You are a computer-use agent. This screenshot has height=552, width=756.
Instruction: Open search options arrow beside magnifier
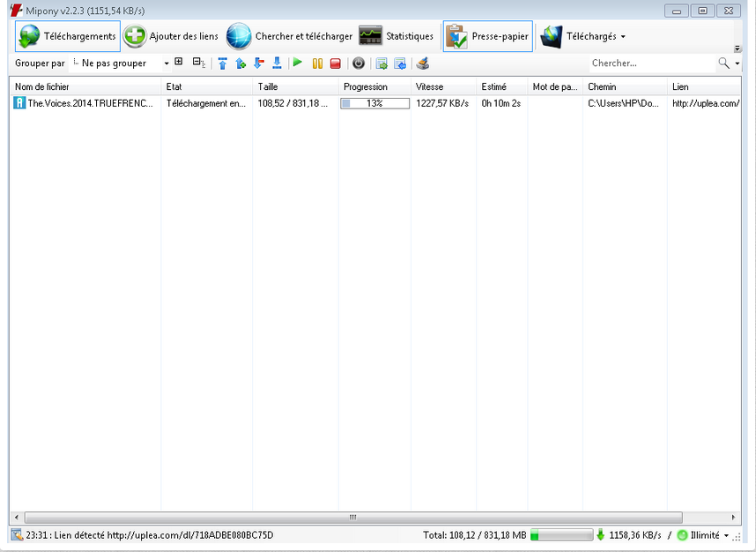(x=737, y=63)
